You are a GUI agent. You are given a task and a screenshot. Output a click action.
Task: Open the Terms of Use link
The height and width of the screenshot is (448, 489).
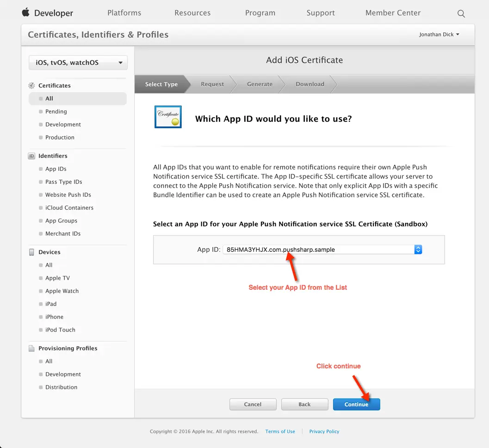tap(280, 431)
